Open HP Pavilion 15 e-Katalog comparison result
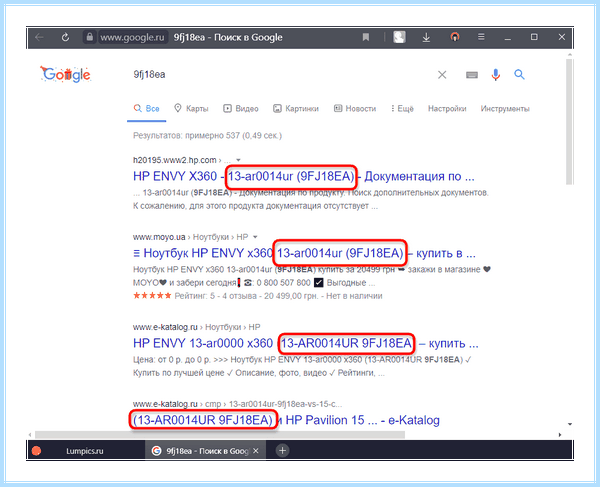600x487 pixels. pyautogui.click(x=286, y=420)
